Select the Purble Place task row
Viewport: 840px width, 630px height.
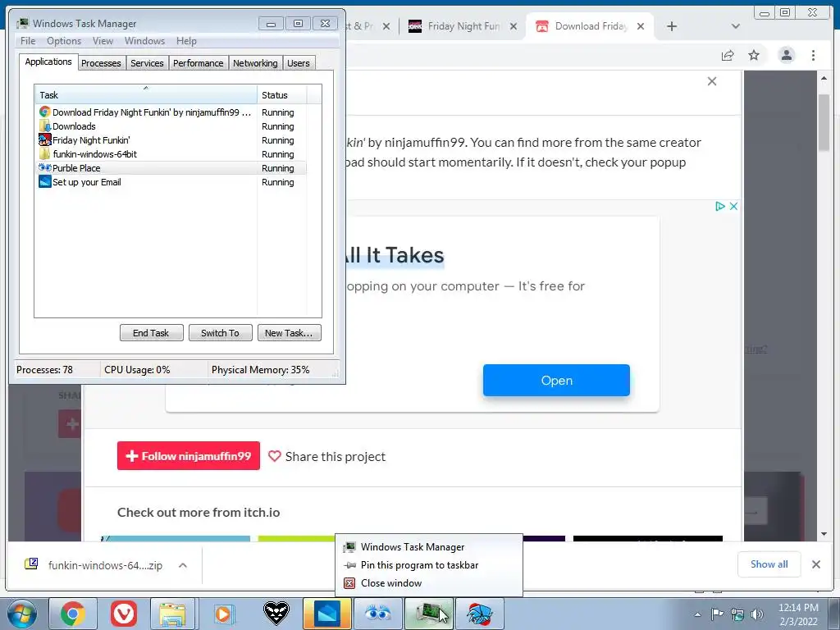(x=171, y=168)
